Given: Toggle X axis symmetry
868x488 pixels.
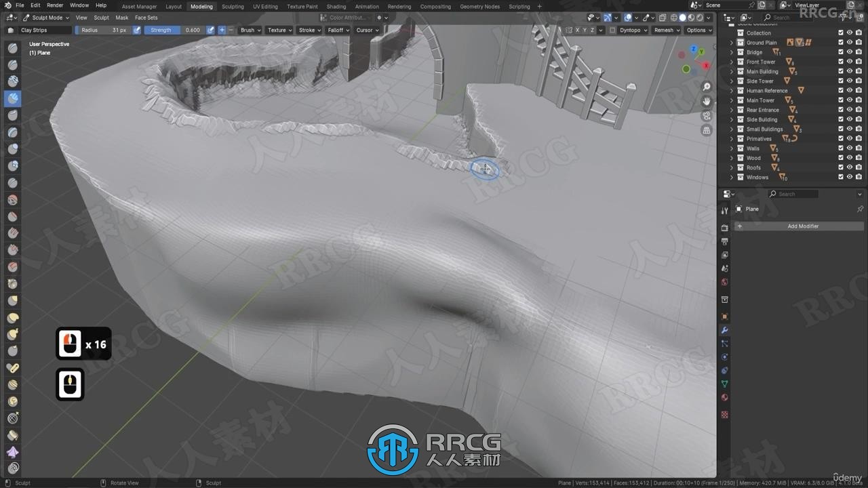Looking at the screenshot, I should (x=577, y=30).
